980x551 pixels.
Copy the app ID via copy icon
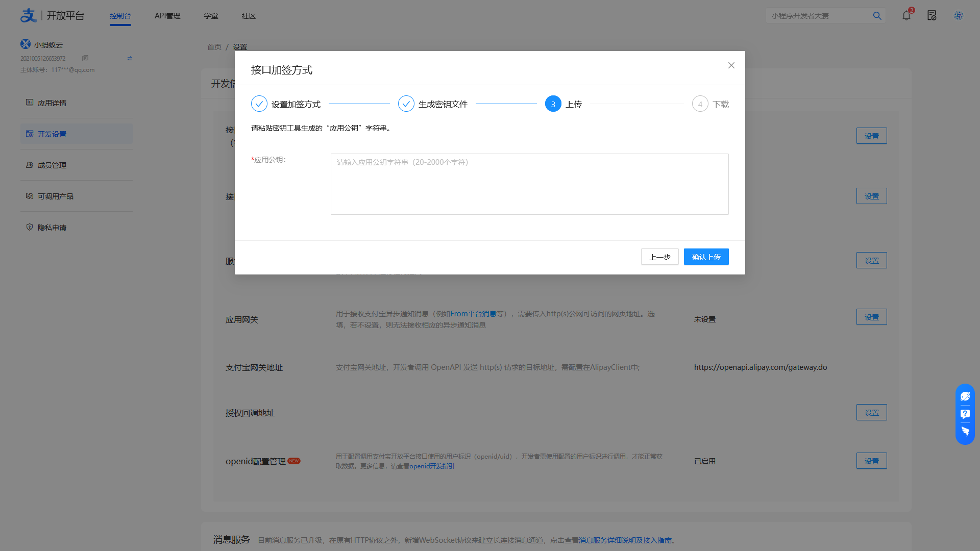point(85,58)
